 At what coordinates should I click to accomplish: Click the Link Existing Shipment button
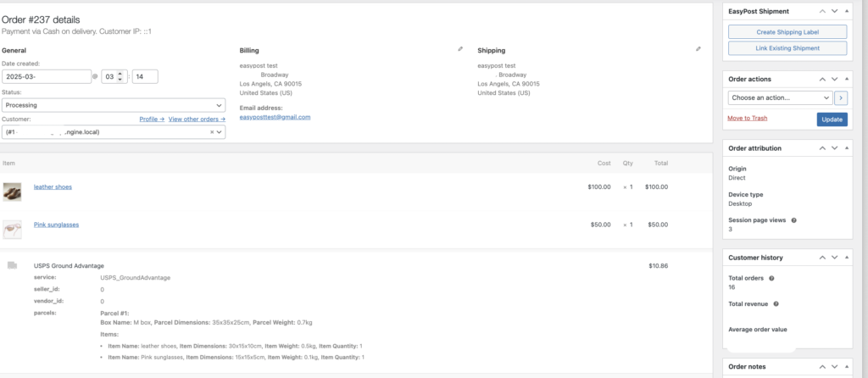(x=787, y=48)
